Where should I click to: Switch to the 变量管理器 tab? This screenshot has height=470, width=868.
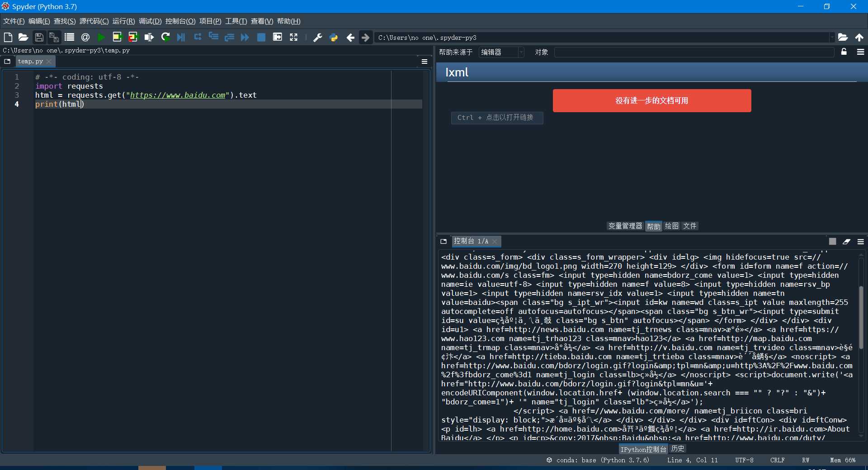point(625,226)
